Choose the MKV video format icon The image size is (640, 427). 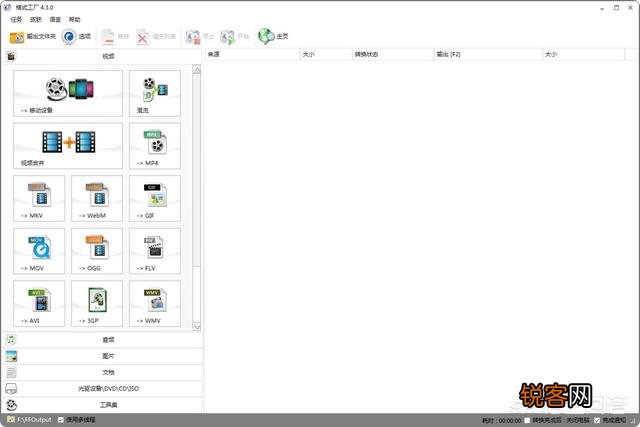pyautogui.click(x=39, y=198)
